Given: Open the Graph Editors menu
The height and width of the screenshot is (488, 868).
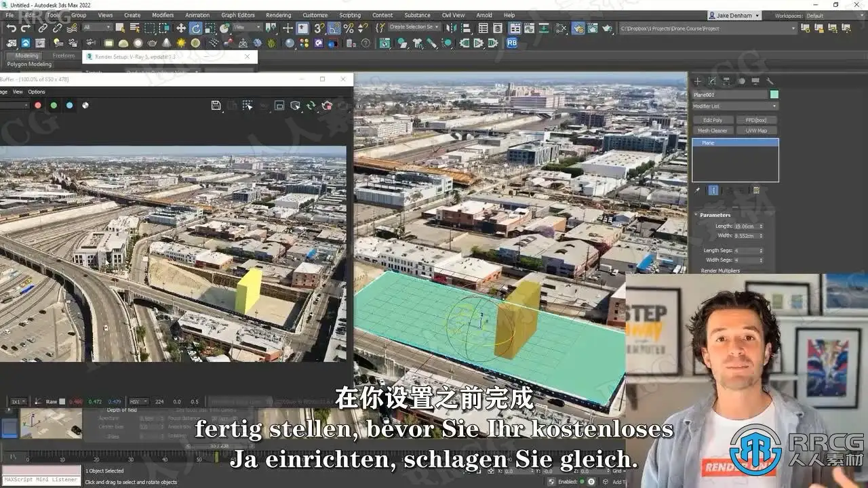Looking at the screenshot, I should pos(238,15).
